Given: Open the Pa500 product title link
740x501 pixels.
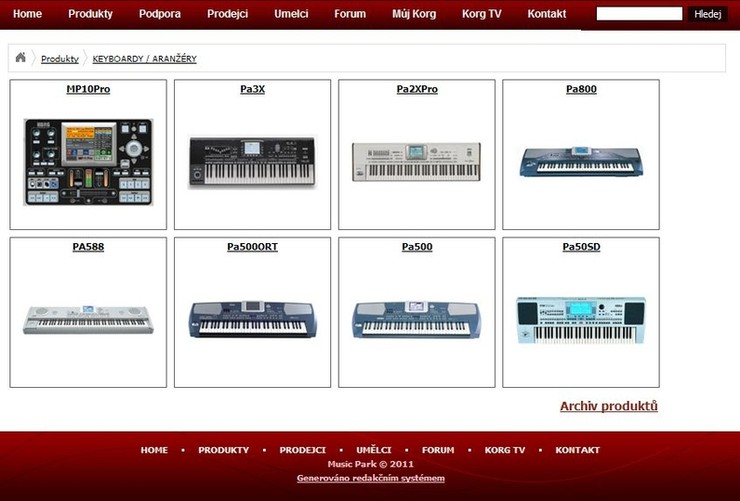Looking at the screenshot, I should click(x=417, y=247).
